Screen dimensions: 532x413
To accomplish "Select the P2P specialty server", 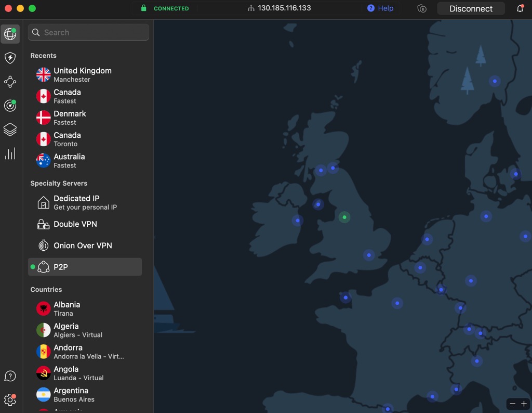I will point(85,267).
